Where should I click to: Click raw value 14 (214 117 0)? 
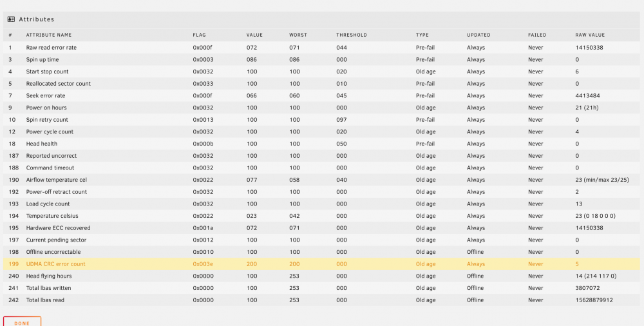[596, 276]
